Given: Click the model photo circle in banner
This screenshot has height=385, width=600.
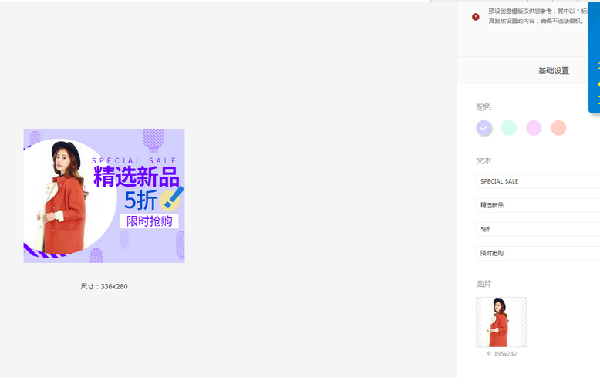Looking at the screenshot, I should [68, 197].
